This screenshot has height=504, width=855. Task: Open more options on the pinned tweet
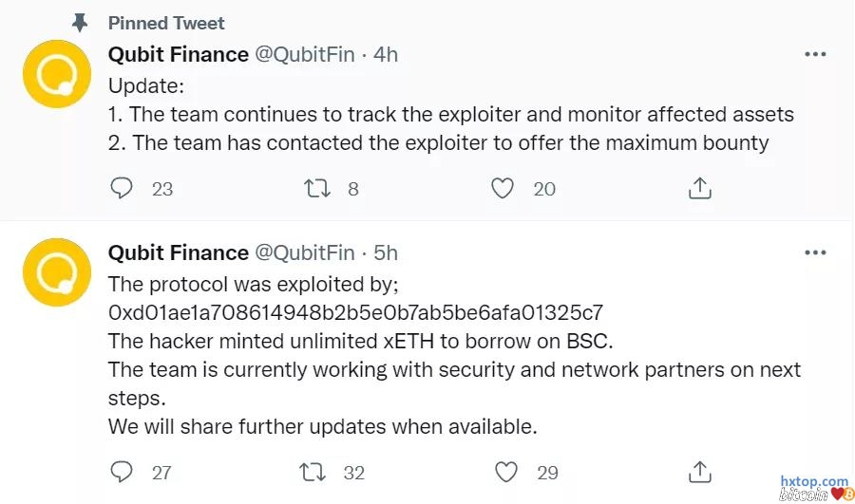(x=815, y=54)
